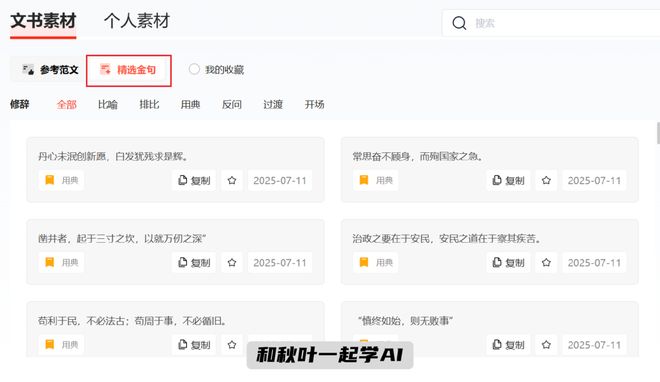Filter rhetoric by 排比
The image size is (660, 382).
click(x=149, y=104)
